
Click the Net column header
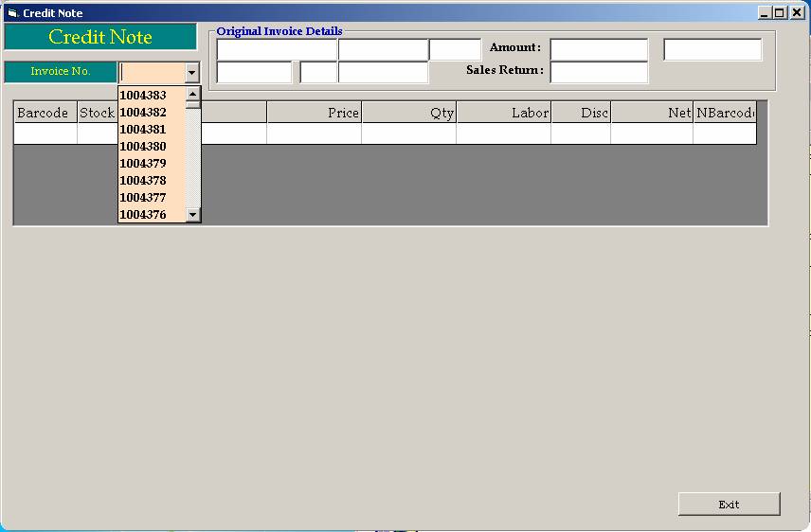651,113
